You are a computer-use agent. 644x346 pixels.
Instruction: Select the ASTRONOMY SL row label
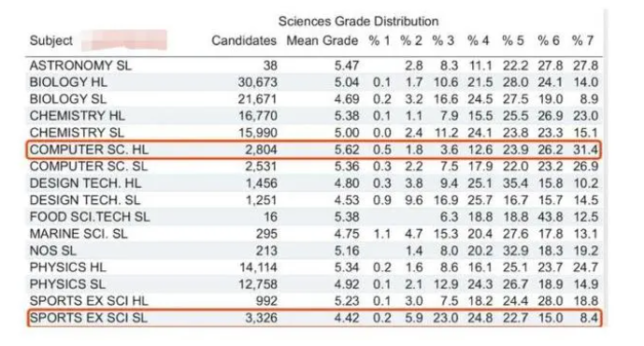[80, 65]
